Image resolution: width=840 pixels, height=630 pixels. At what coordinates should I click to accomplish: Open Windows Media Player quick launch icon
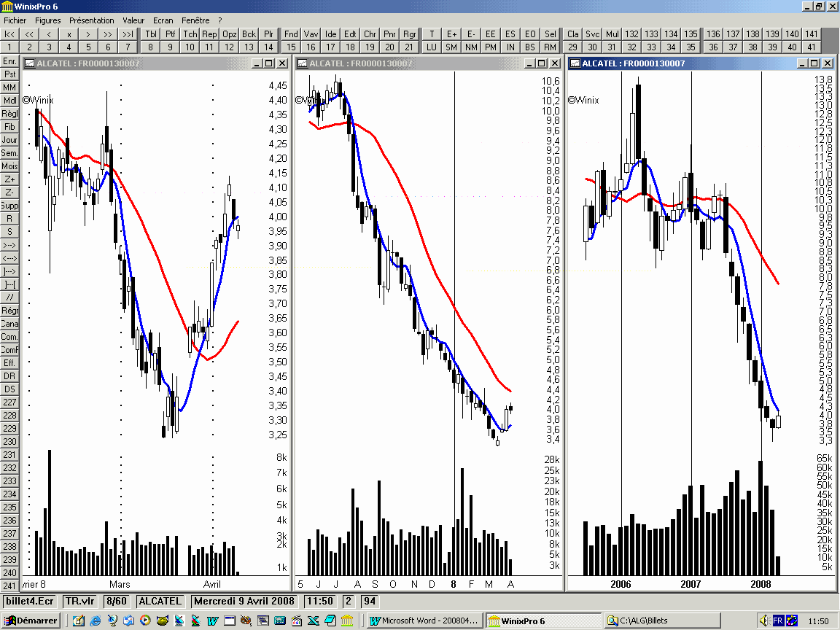coord(145,621)
